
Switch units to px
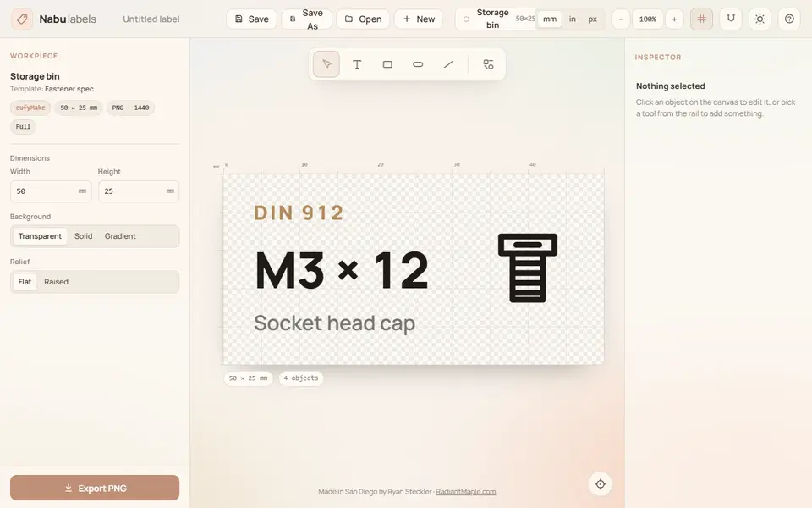592,19
